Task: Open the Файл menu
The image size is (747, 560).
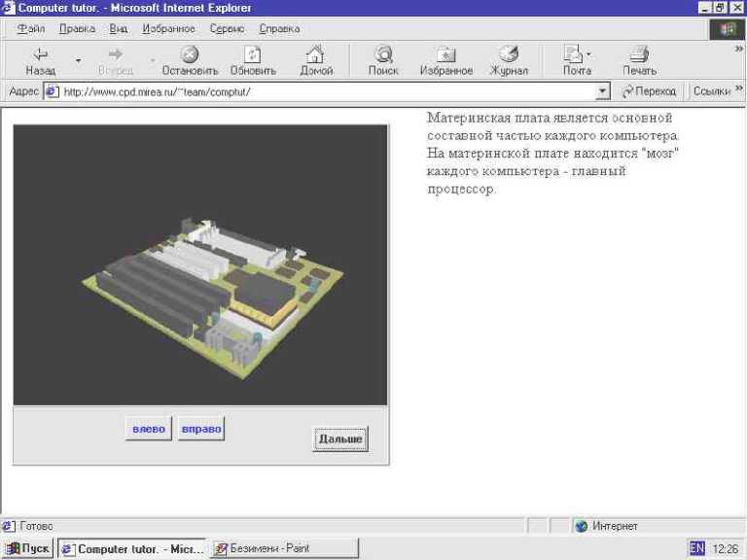Action: 30,29
